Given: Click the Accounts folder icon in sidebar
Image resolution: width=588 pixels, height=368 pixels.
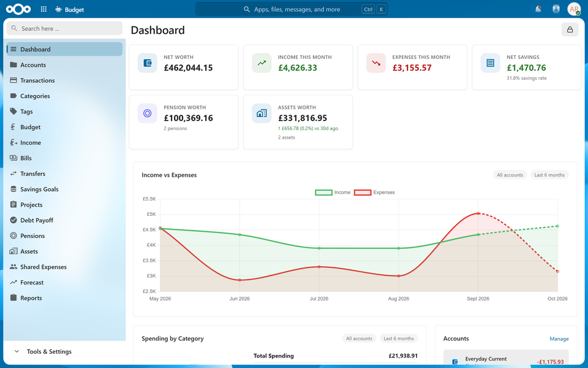Looking at the screenshot, I should (13, 64).
